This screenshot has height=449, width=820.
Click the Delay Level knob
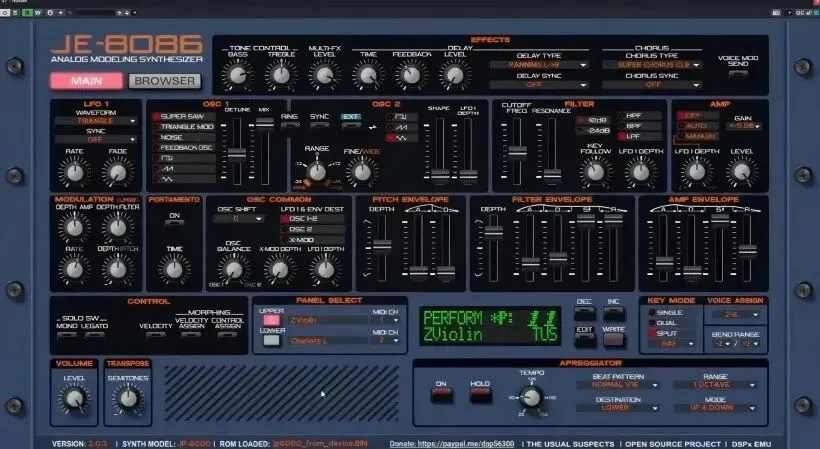455,75
